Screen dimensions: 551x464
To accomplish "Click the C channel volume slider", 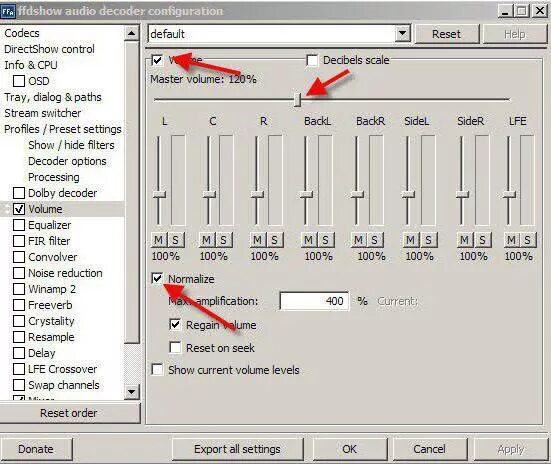I will click(209, 194).
